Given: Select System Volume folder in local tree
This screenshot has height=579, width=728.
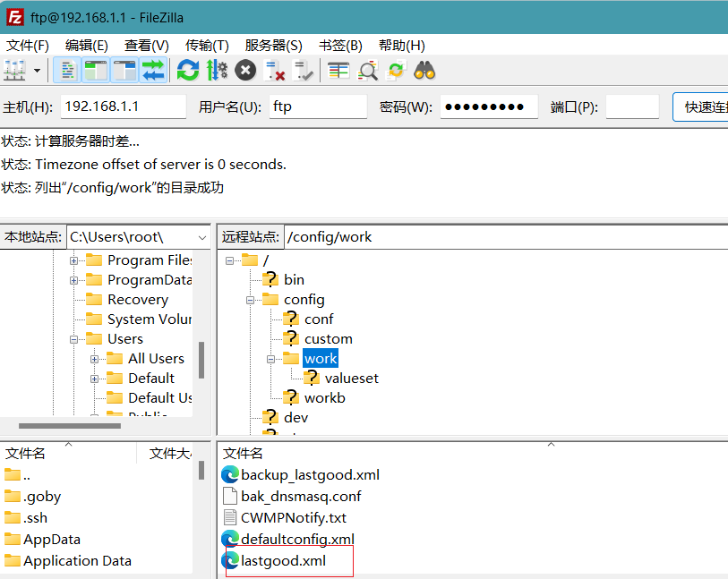Looking at the screenshot, I should [149, 319].
